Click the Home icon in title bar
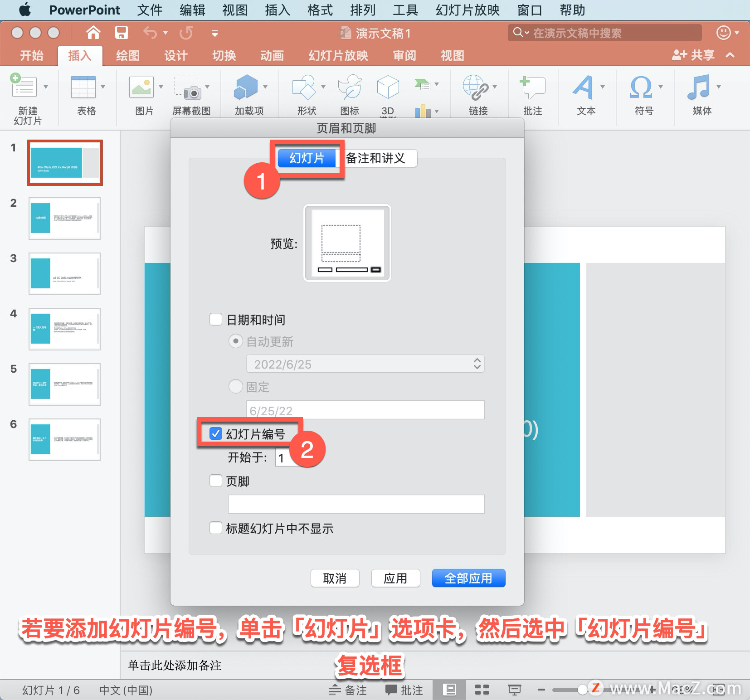This screenshot has height=700, width=750. tap(93, 33)
